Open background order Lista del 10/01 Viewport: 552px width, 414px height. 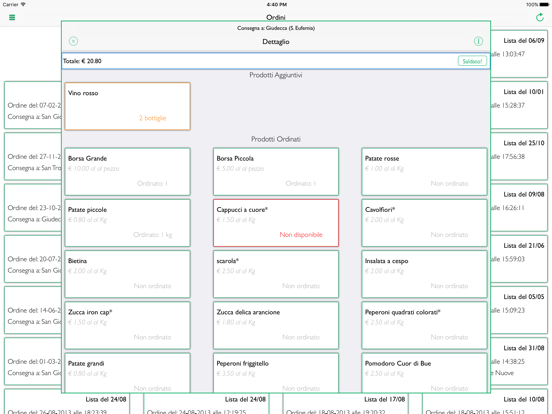click(x=519, y=105)
